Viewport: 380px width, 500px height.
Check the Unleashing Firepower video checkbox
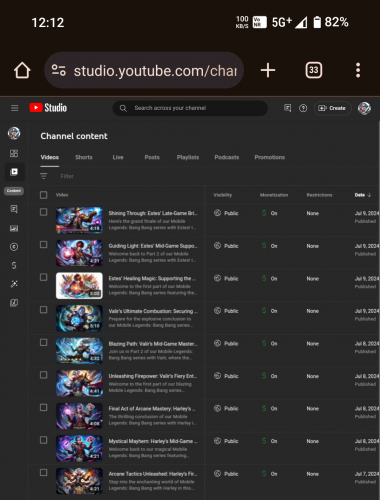pyautogui.click(x=43, y=375)
